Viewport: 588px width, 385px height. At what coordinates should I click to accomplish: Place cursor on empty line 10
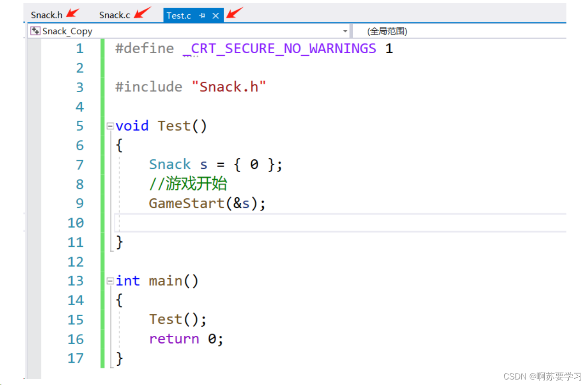[340, 223]
